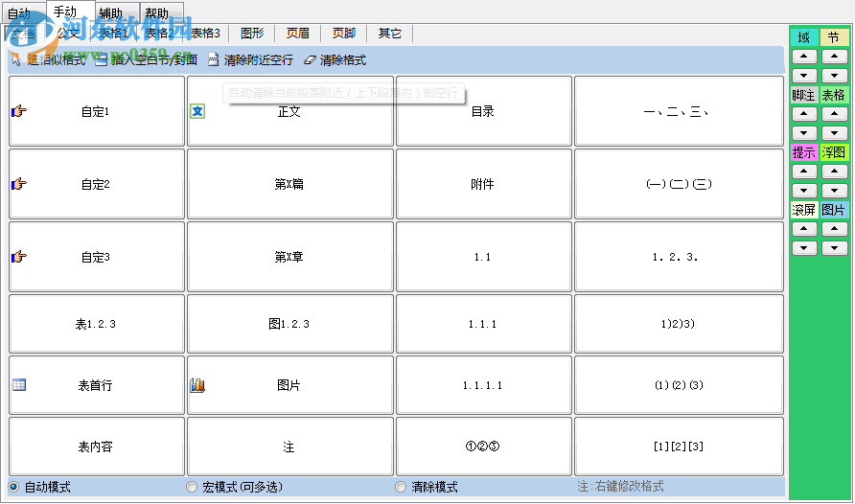The image size is (855, 504).
Task: Click the 选相似格式 toolbar icon
Action: [16, 60]
